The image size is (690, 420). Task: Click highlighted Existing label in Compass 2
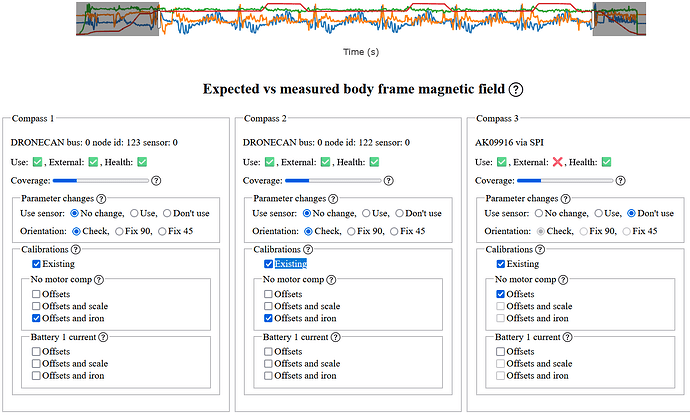click(291, 264)
